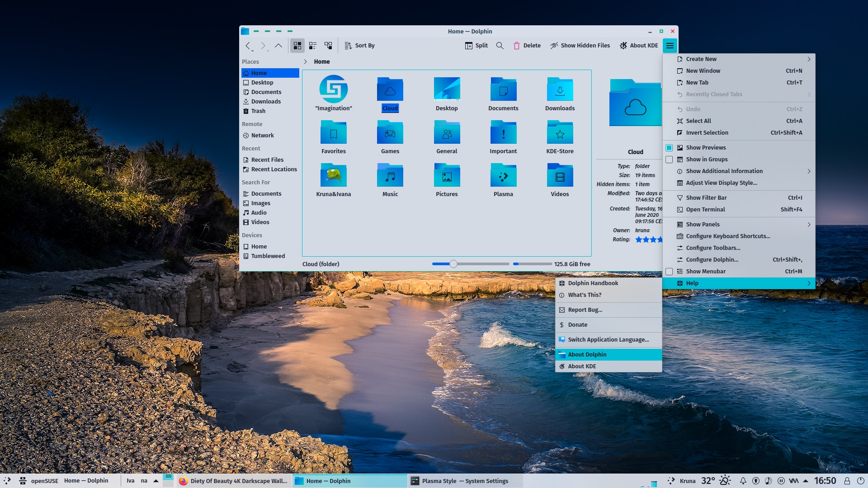This screenshot has height=488, width=868.
Task: Expand Show Additional Information submenu
Action: point(739,171)
